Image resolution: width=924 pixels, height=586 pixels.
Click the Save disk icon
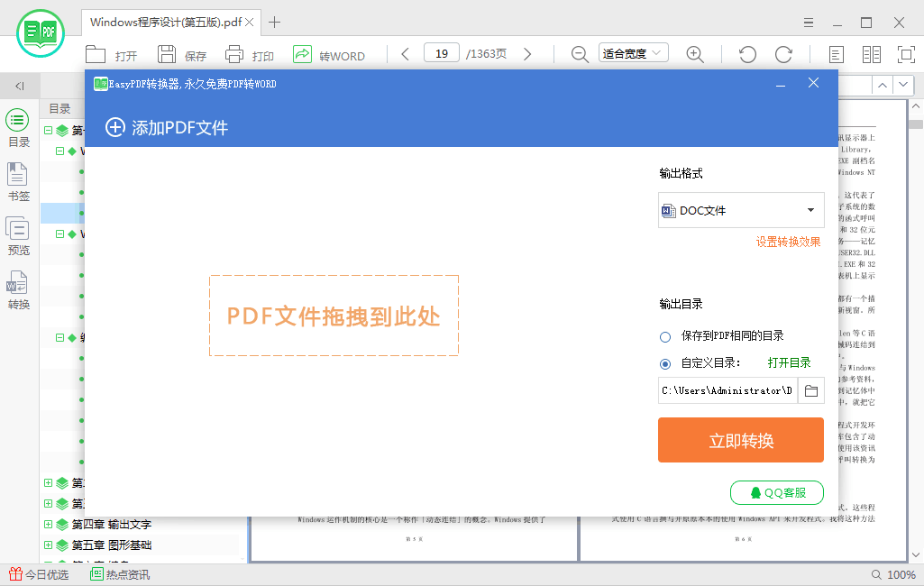[x=167, y=54]
